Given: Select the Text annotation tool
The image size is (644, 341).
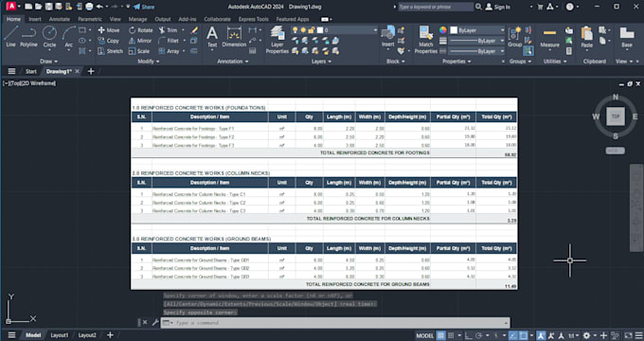Looking at the screenshot, I should 212,37.
